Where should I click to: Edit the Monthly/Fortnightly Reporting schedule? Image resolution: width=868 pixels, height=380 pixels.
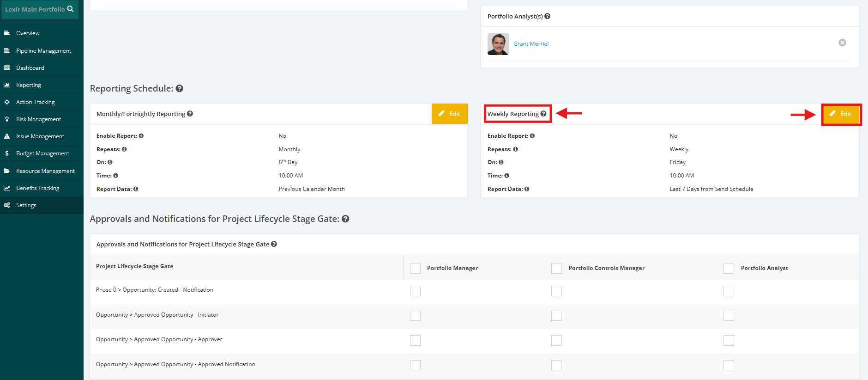click(x=449, y=114)
